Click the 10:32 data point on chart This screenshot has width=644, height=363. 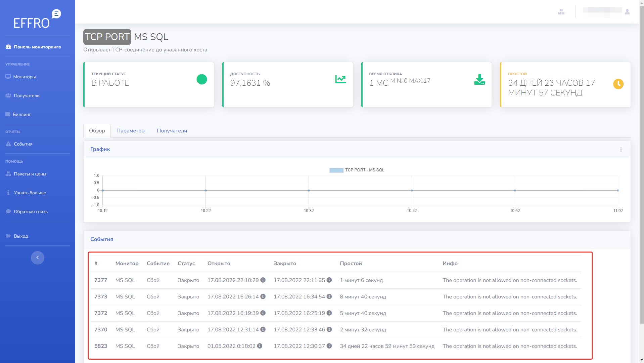coord(309,191)
